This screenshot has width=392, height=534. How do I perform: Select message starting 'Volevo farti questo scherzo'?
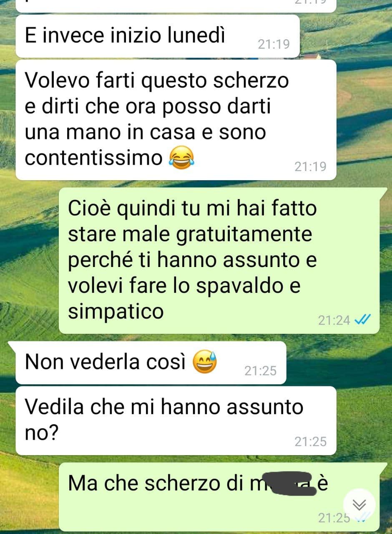[176, 120]
